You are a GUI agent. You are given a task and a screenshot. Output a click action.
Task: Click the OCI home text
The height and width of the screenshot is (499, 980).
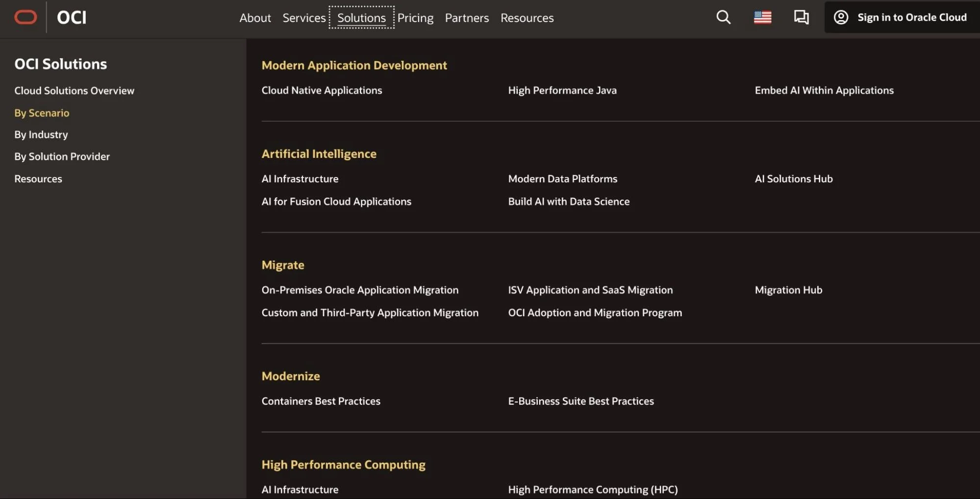click(72, 17)
